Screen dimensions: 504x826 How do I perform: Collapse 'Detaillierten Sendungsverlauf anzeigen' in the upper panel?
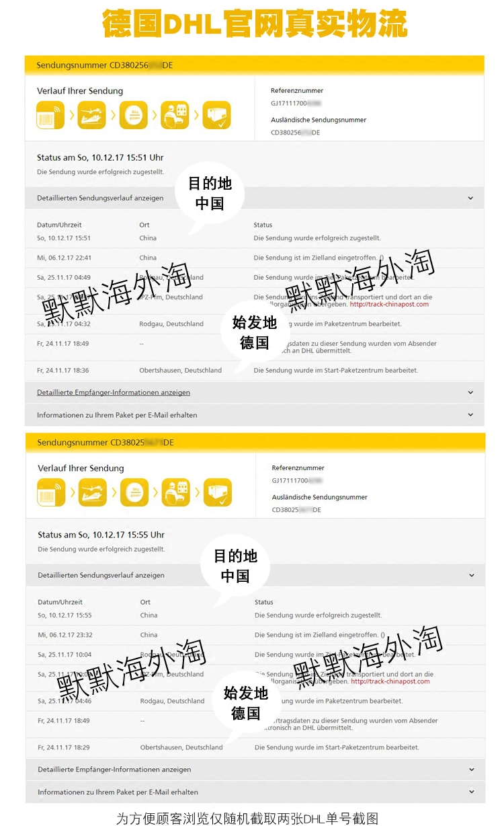[x=254, y=198]
